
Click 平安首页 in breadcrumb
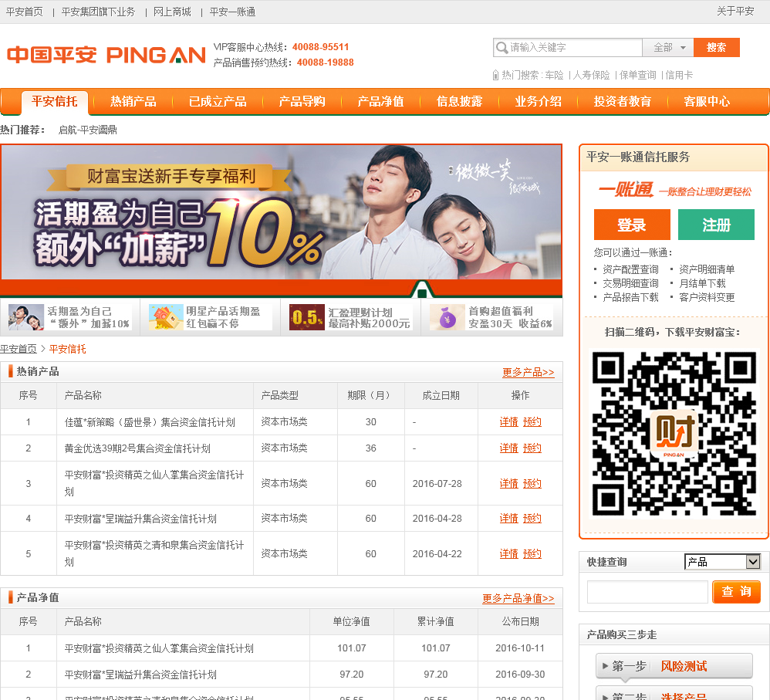coord(19,349)
